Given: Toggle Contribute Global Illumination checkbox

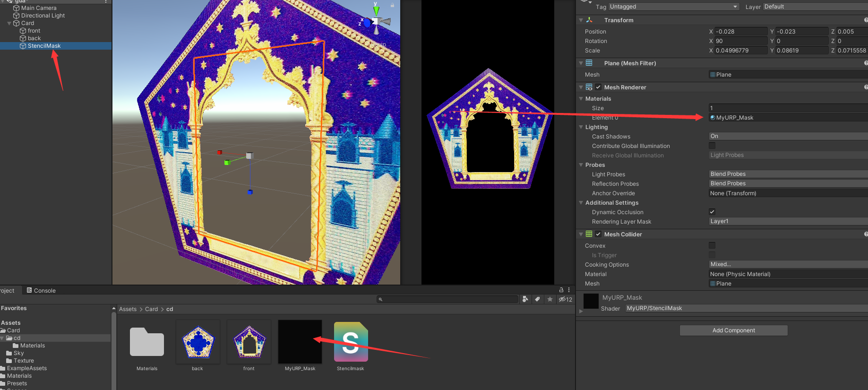Looking at the screenshot, I should [x=712, y=146].
